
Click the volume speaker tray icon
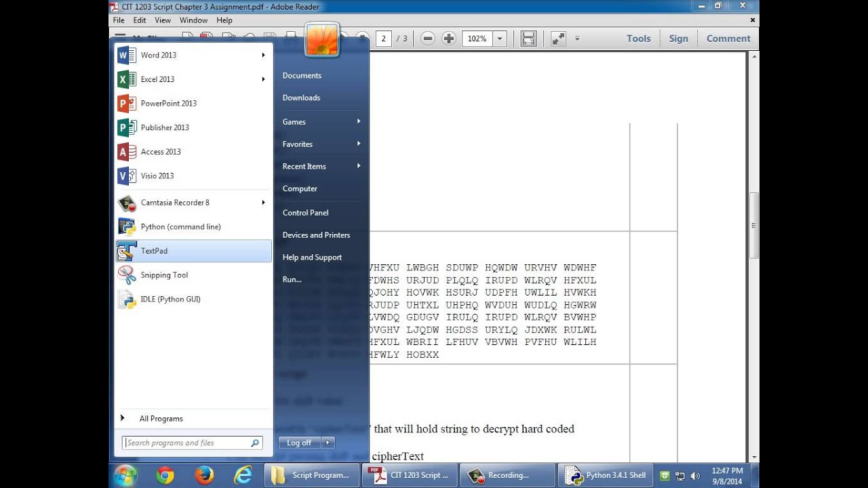695,476
